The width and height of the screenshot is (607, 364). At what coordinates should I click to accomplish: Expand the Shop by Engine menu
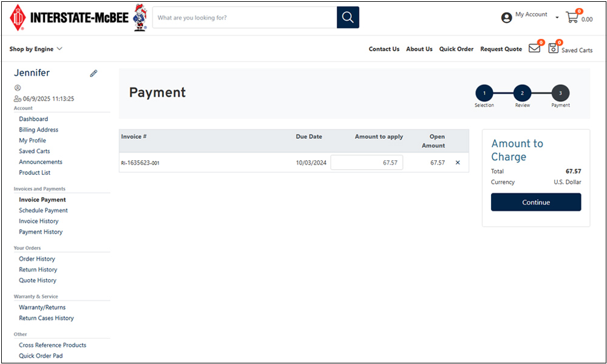(x=36, y=49)
